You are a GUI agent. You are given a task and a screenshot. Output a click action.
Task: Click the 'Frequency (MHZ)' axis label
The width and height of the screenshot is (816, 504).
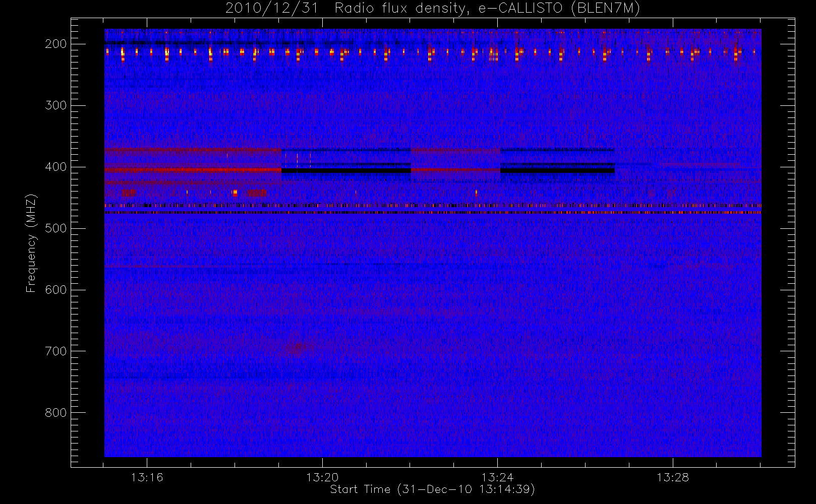click(x=31, y=243)
